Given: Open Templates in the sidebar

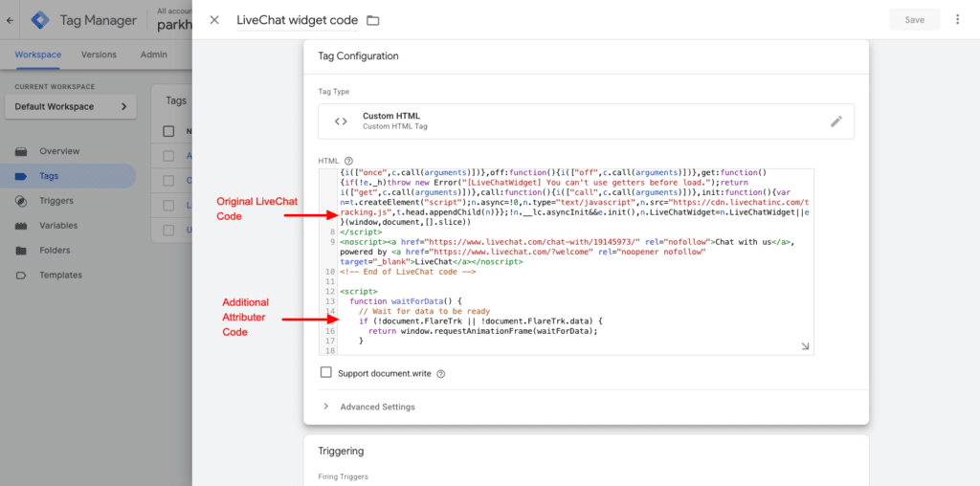Looking at the screenshot, I should 60,275.
